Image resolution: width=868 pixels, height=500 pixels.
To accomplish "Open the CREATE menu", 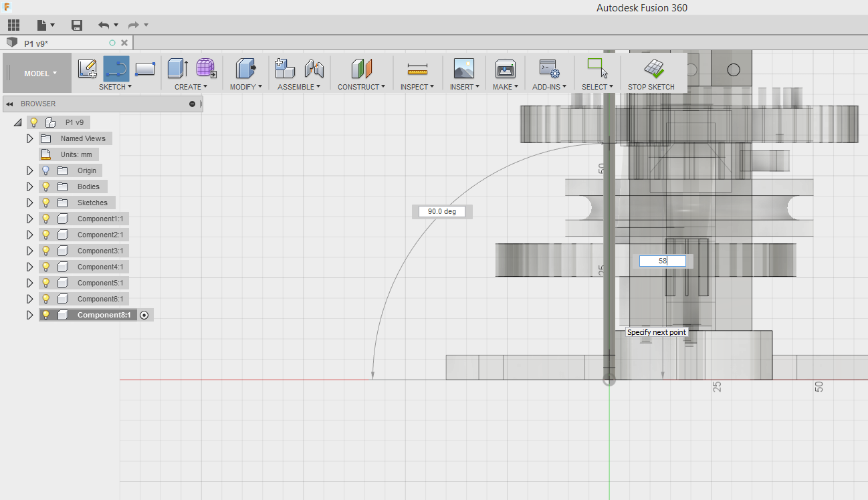I will [191, 87].
